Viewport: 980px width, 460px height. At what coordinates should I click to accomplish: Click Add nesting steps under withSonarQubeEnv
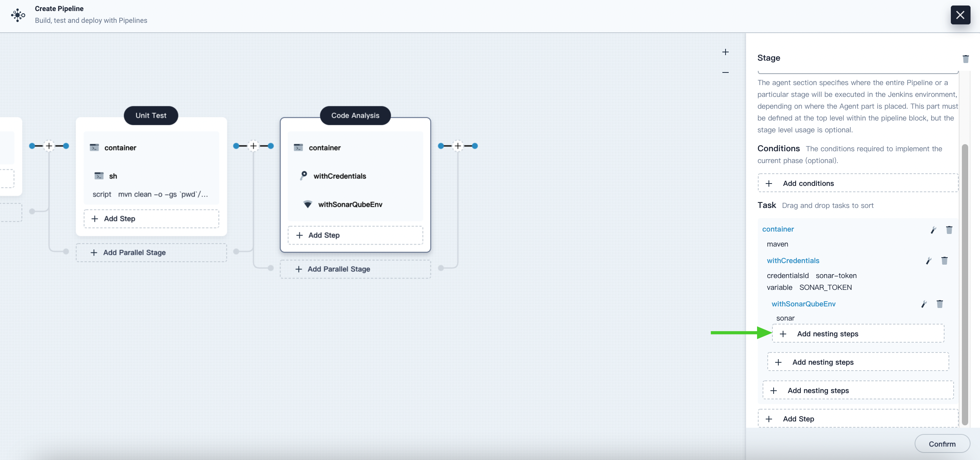point(858,333)
